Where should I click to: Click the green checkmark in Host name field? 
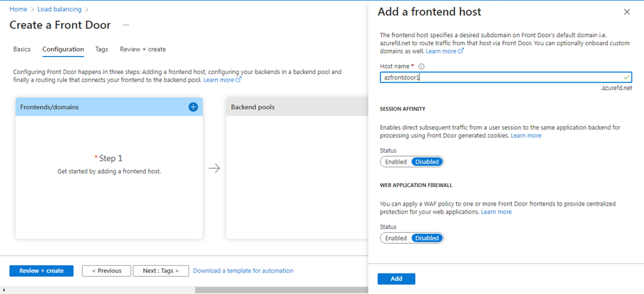pyautogui.click(x=626, y=77)
